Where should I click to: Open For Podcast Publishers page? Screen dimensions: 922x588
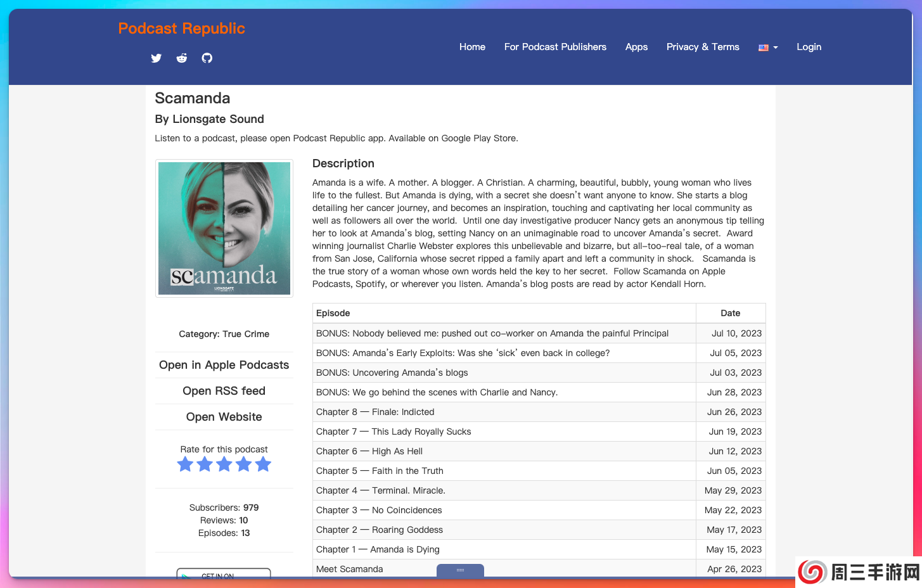[555, 47]
